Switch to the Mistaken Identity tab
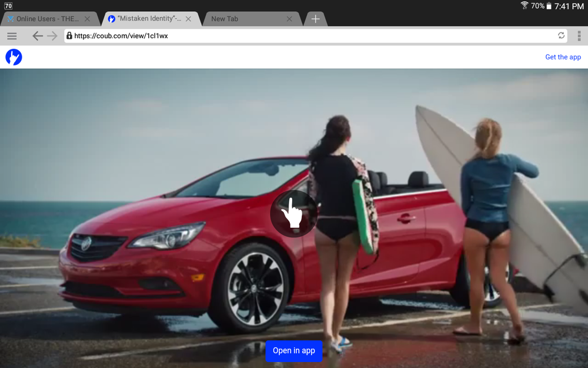588x368 pixels. pos(151,19)
